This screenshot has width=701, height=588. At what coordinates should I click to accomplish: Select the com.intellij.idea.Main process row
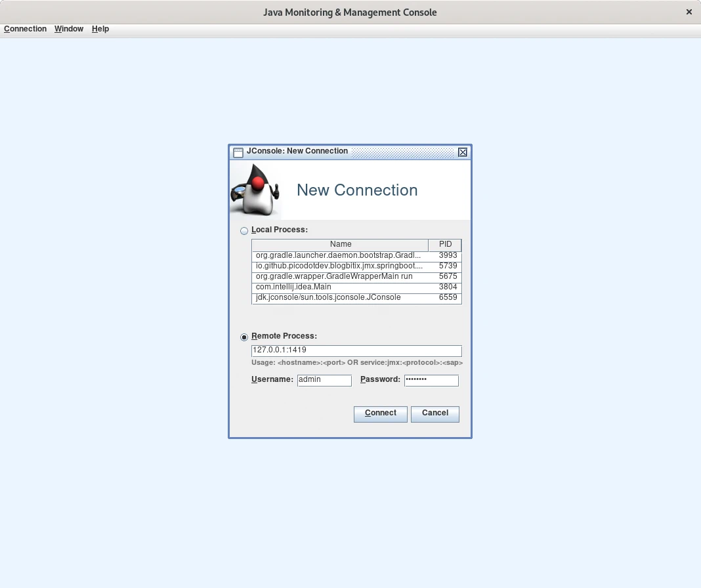point(340,287)
